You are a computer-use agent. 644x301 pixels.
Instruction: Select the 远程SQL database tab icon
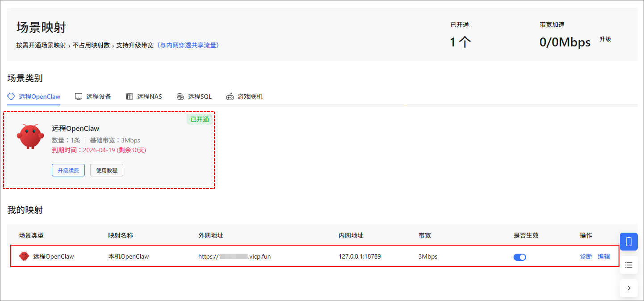click(x=180, y=96)
